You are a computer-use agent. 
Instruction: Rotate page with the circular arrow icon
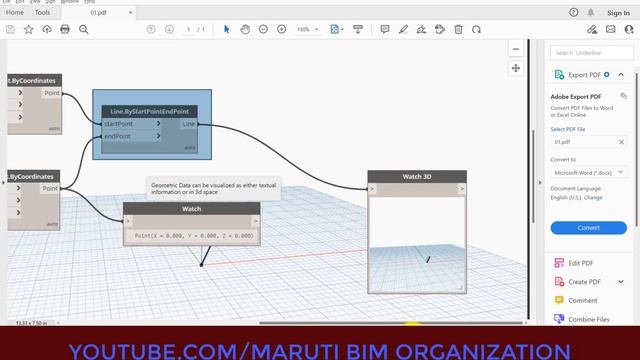[476, 29]
